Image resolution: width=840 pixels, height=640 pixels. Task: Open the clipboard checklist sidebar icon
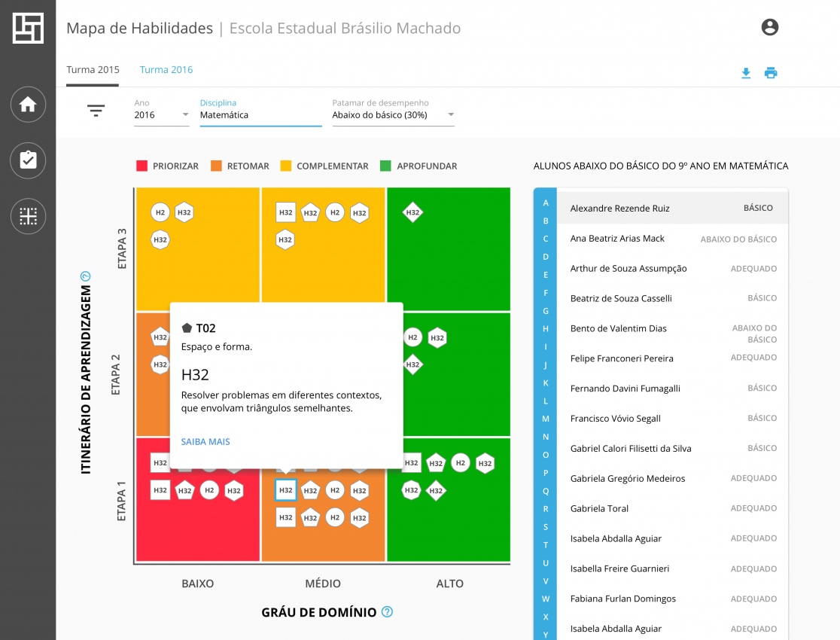[x=28, y=160]
